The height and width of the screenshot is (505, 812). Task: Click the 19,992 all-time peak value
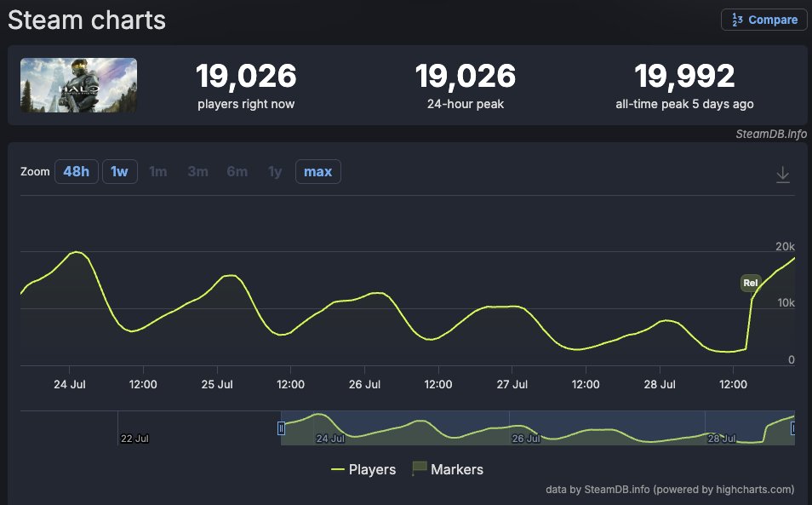(x=684, y=76)
